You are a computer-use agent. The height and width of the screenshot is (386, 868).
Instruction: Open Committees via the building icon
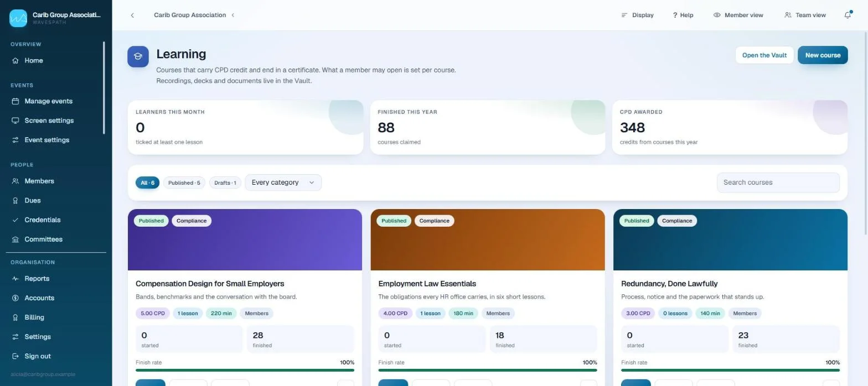click(x=15, y=239)
